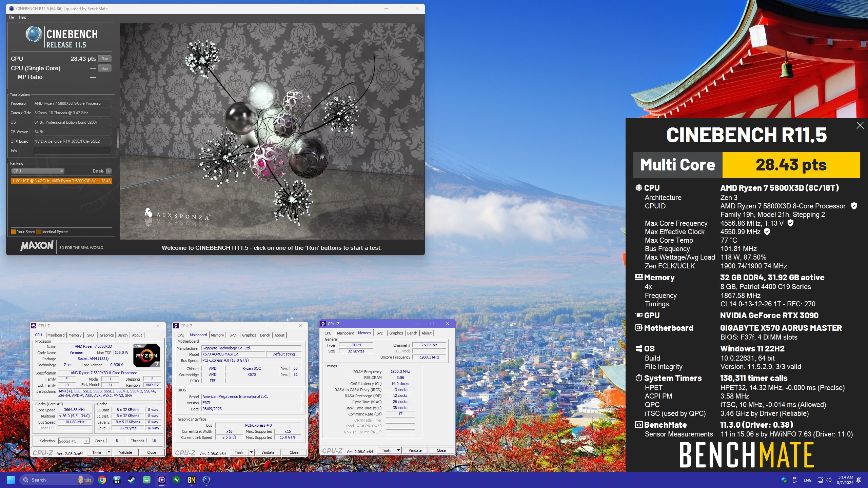Click Validate in CPU-Z CPU window

[125, 452]
